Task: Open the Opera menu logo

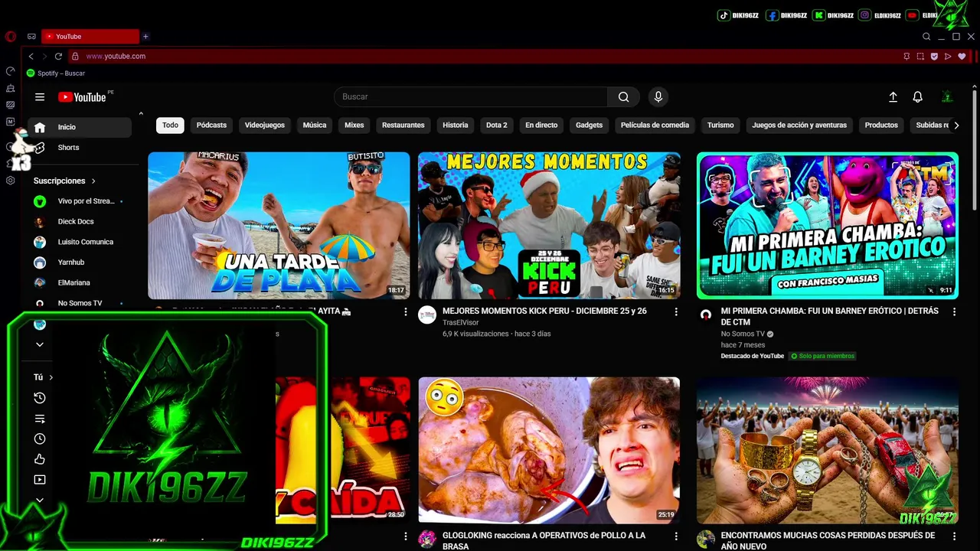Action: coord(10,36)
